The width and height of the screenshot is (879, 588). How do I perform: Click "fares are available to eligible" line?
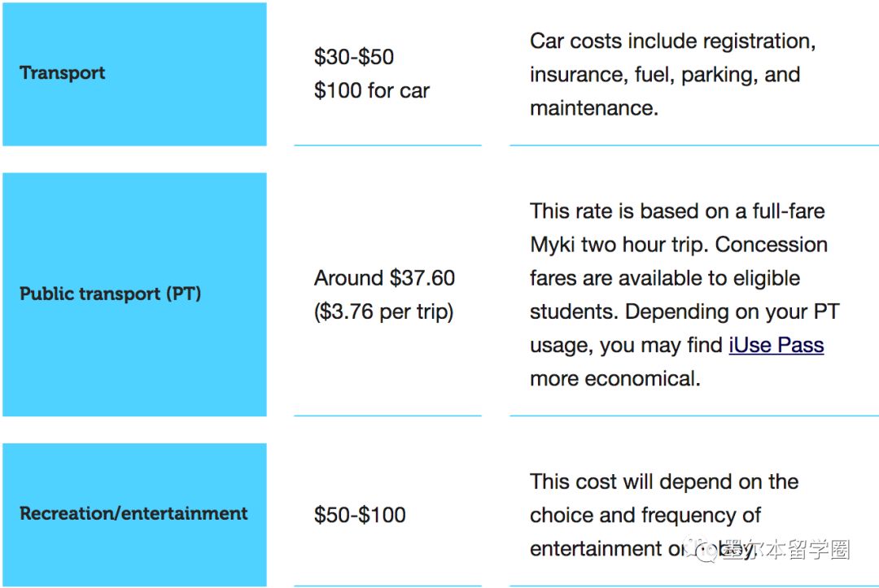point(665,278)
